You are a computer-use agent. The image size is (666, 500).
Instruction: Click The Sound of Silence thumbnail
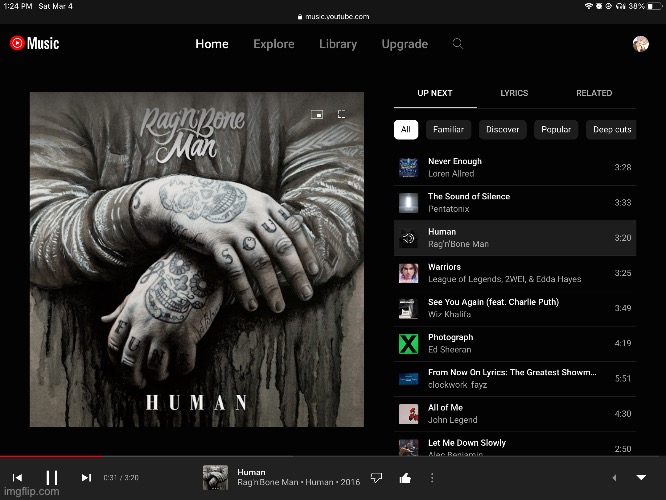[409, 203]
